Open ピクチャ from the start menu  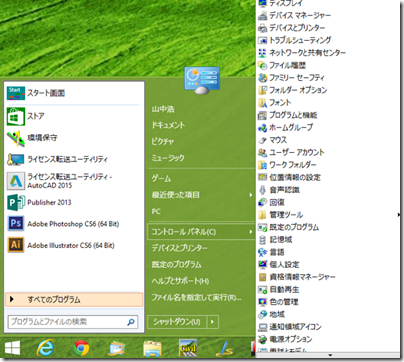[163, 142]
